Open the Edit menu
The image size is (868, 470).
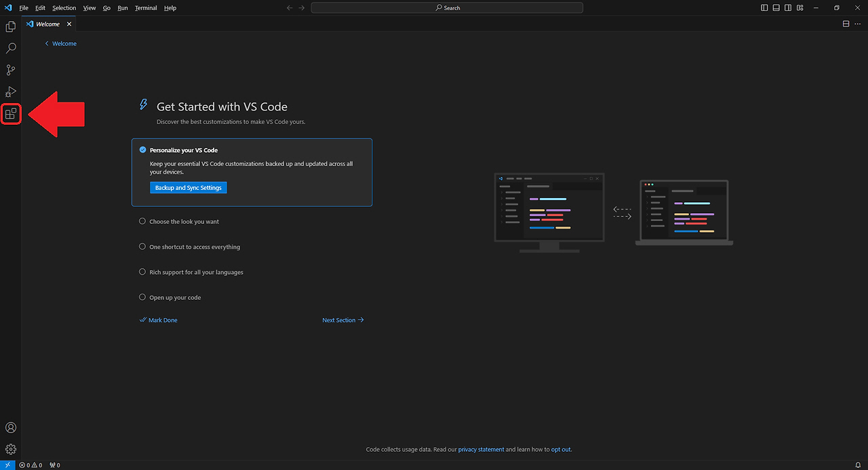click(x=41, y=7)
